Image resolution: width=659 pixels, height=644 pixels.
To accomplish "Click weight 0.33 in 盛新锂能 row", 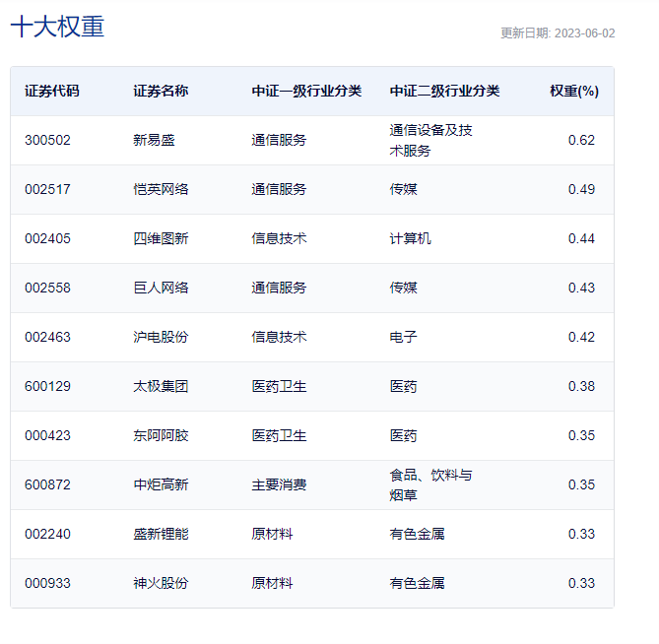I will pos(581,534).
